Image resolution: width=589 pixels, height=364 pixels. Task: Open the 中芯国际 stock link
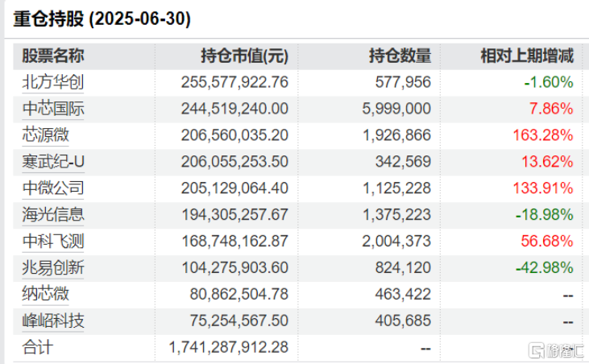point(52,109)
